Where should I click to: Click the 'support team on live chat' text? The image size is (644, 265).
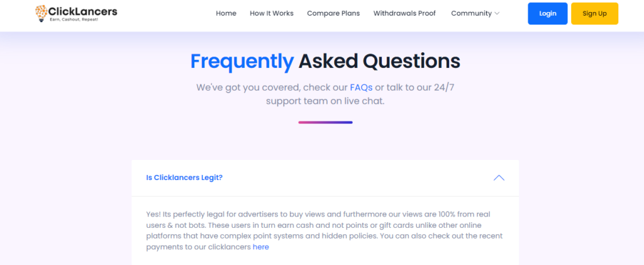point(325,101)
